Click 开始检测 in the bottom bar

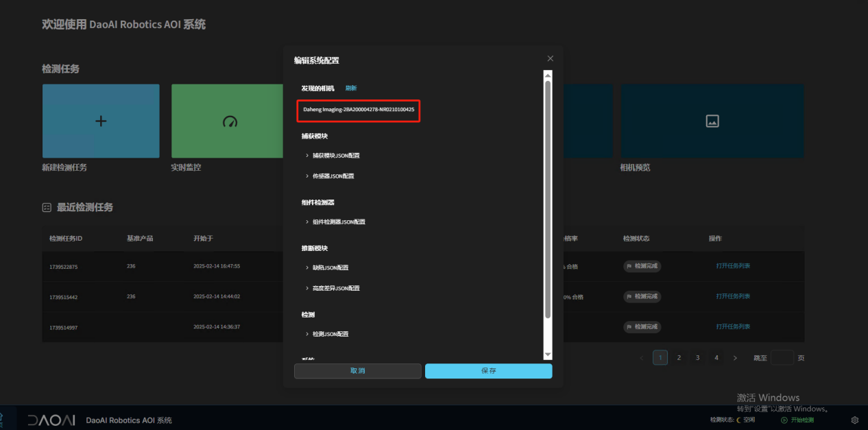(798, 420)
